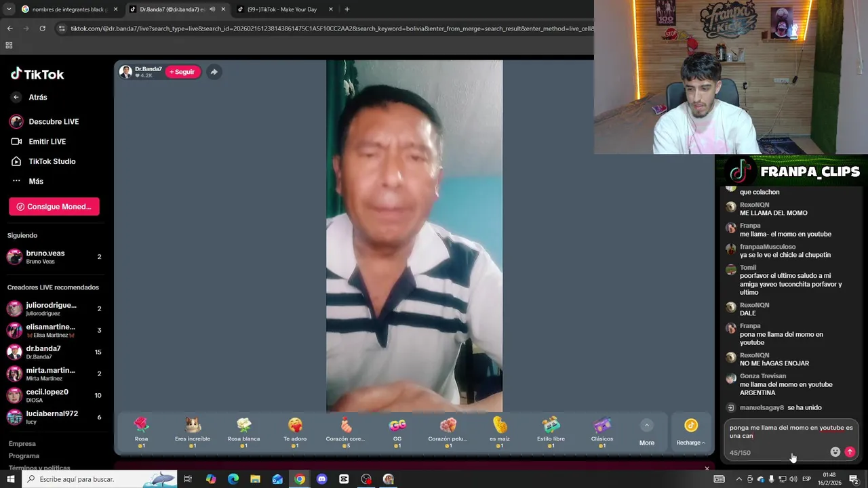Send the Estilo libre gift
The image size is (868, 488).
tap(551, 432)
